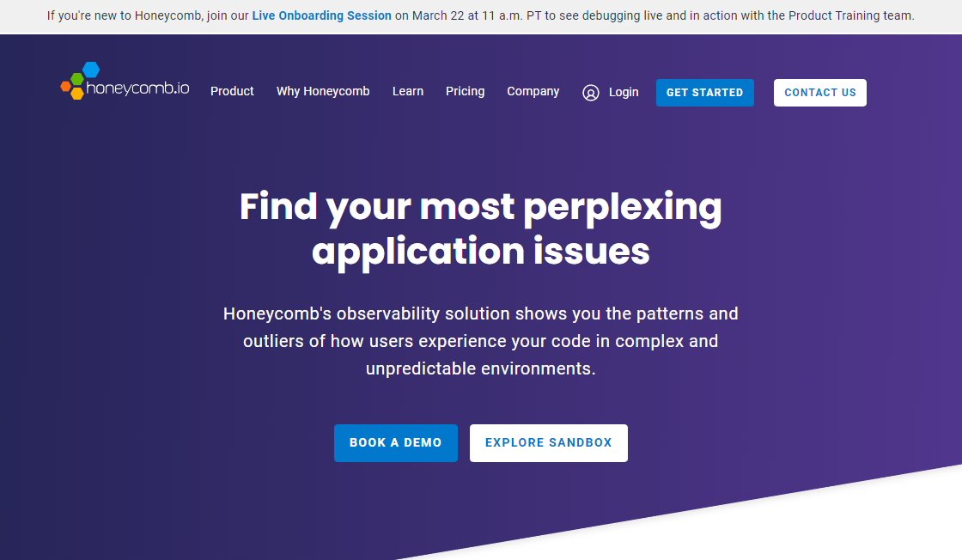Expand the Learn menu
The image size is (962, 560).
[x=408, y=91]
